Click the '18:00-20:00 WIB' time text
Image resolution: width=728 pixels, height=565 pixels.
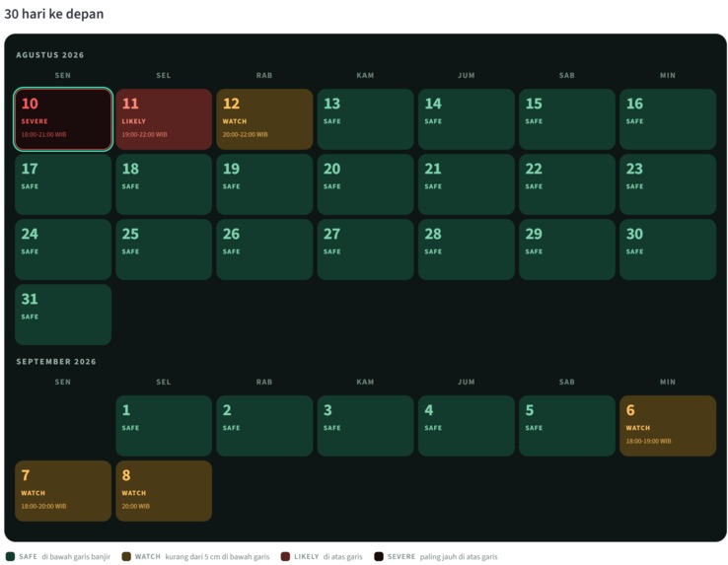coord(43,506)
